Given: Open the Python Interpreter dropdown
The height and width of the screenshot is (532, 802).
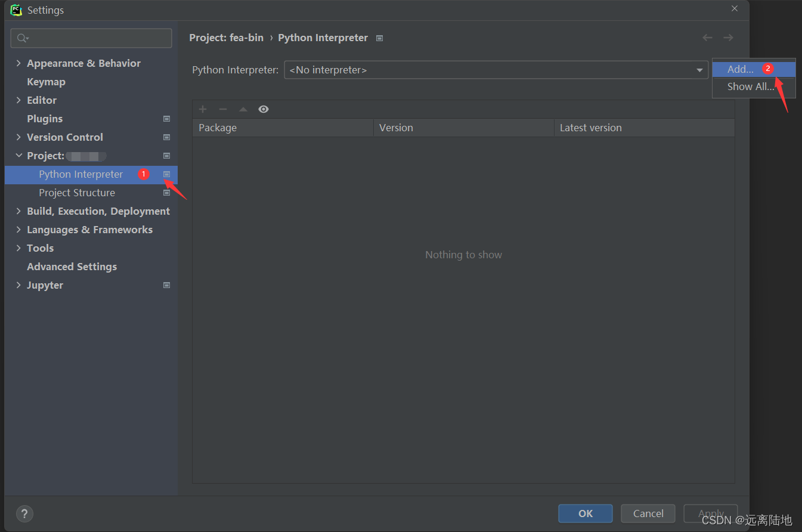Looking at the screenshot, I should point(496,70).
